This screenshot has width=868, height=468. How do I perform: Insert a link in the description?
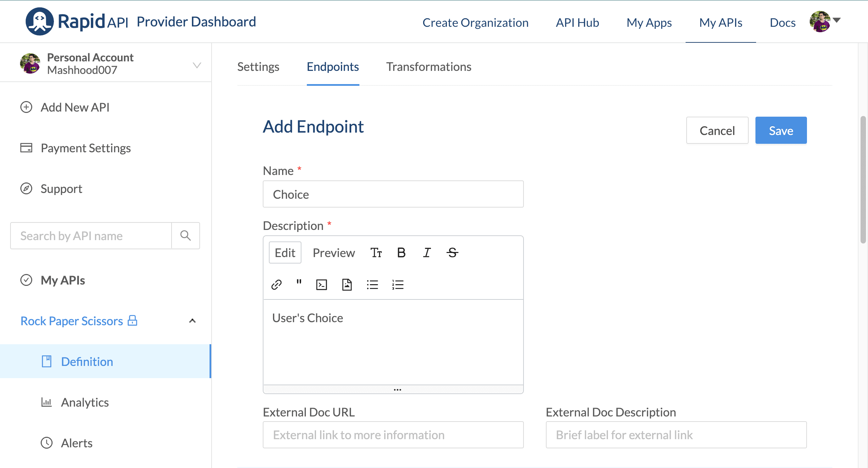click(x=276, y=285)
